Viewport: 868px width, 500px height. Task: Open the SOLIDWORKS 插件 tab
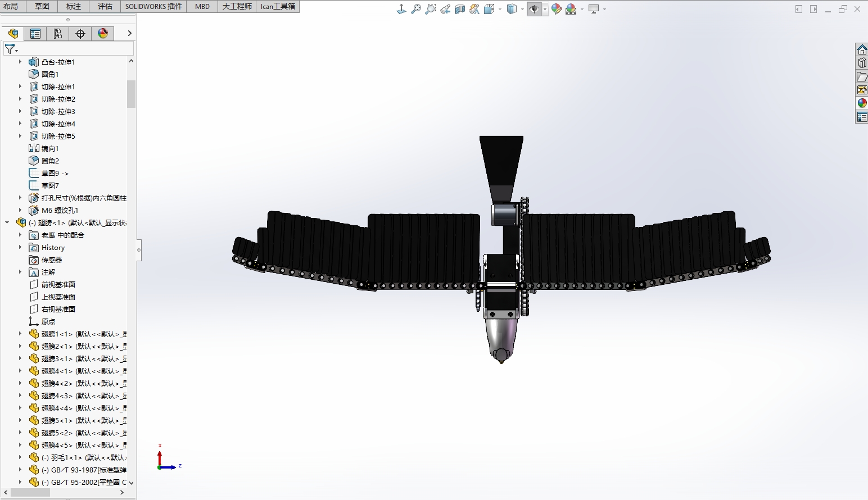pyautogui.click(x=154, y=6)
